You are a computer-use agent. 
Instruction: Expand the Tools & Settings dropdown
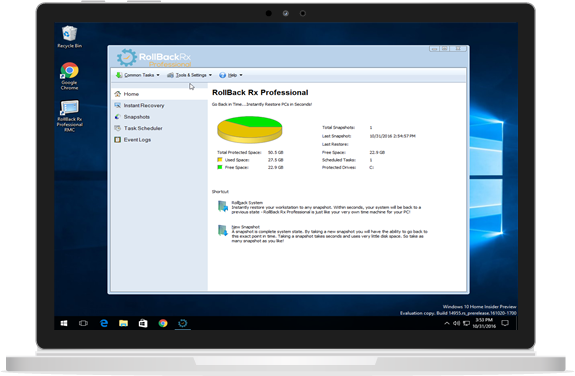[x=190, y=75]
